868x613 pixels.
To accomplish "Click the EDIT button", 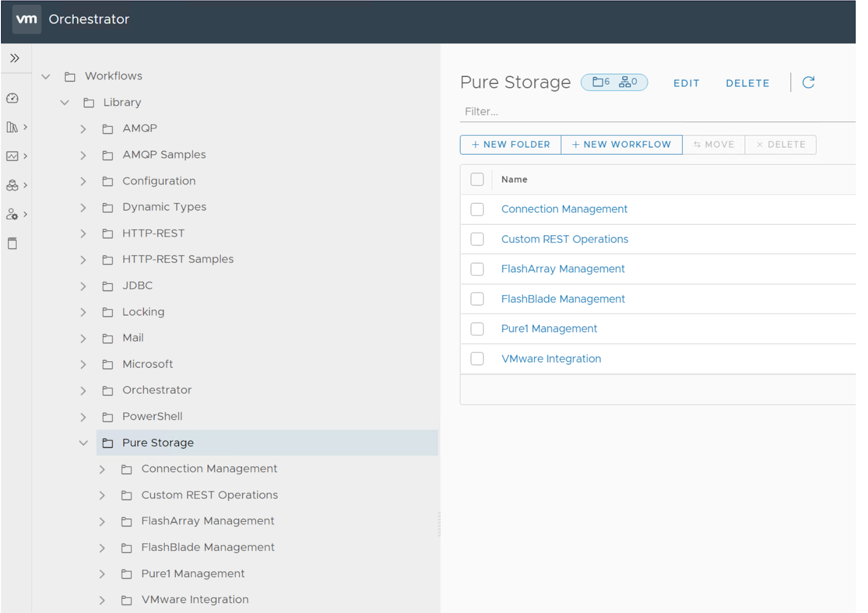I will pyautogui.click(x=686, y=83).
